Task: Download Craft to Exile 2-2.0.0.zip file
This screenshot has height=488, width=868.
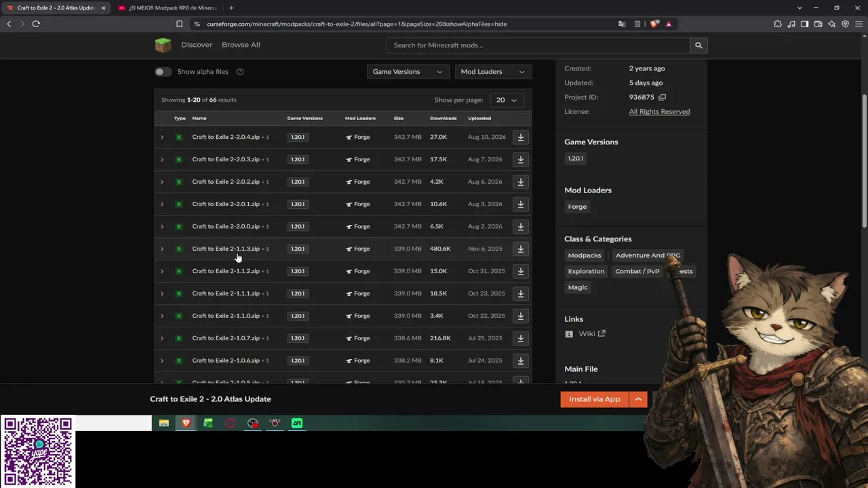Action: pos(521,226)
